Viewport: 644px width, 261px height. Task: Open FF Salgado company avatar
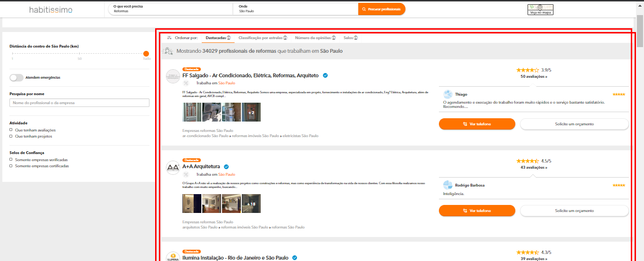point(173,76)
